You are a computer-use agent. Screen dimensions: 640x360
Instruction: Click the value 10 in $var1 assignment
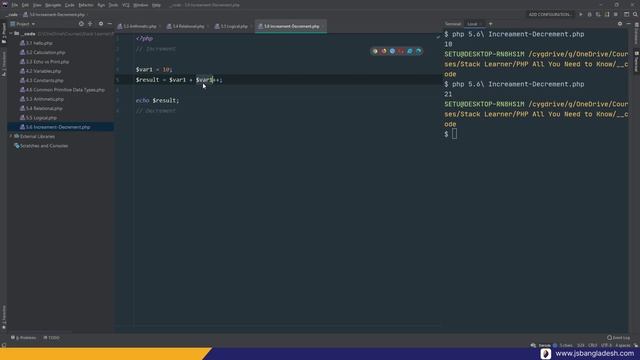166,70
